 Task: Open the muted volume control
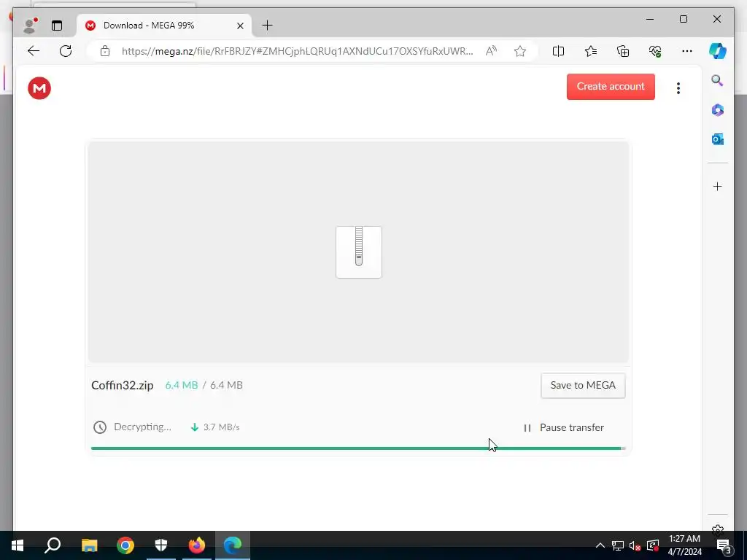coord(635,545)
